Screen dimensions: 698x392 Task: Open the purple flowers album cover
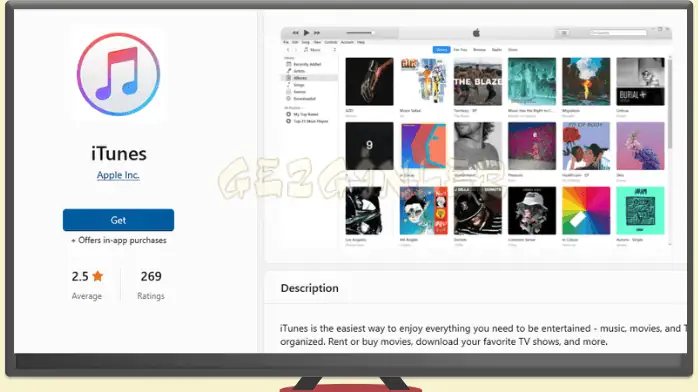pyautogui.click(x=641, y=146)
